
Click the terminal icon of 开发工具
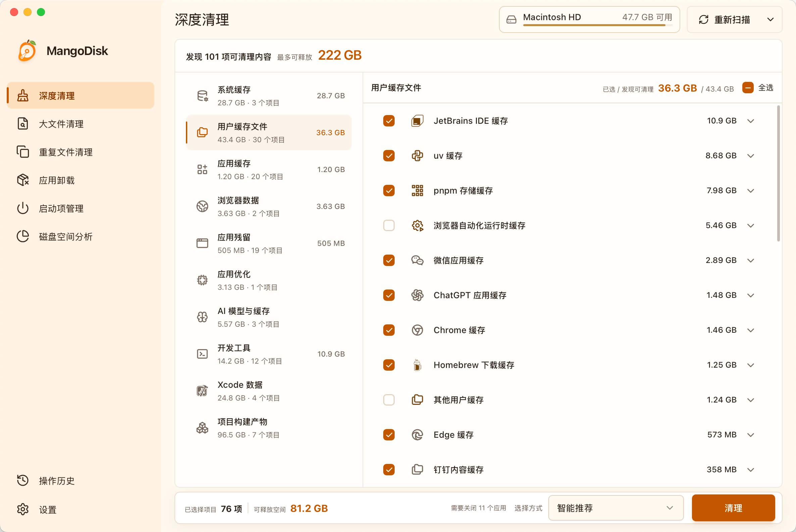(x=202, y=354)
